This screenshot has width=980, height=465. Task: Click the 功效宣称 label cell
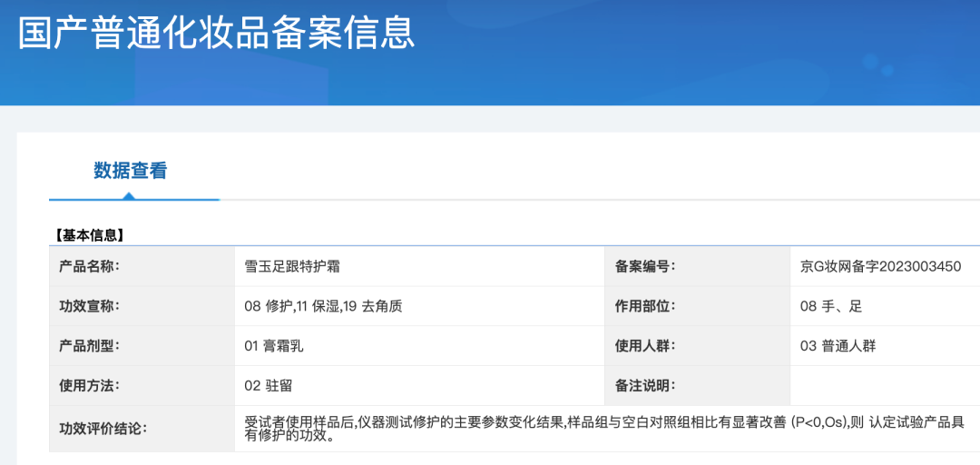click(x=142, y=306)
